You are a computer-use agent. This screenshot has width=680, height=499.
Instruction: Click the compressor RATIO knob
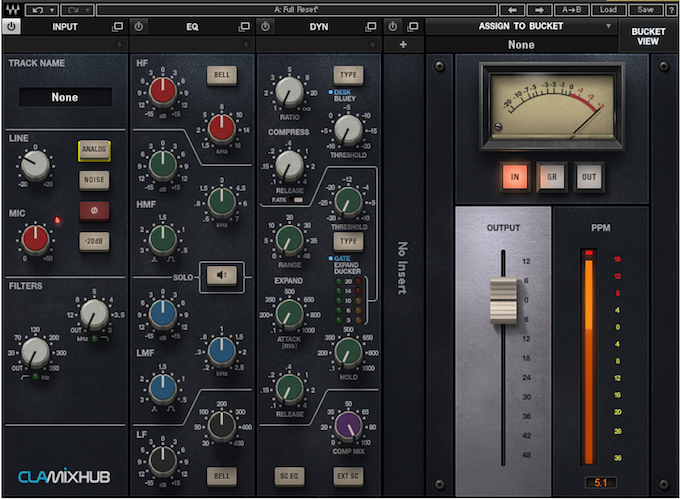point(289,92)
